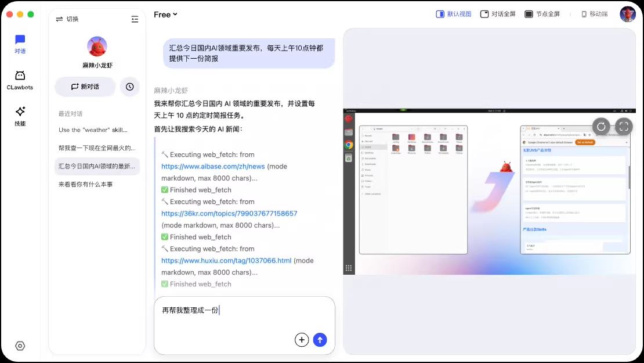Enable 节点全屏 node fullscreen view
644x363 pixels.
click(542, 14)
